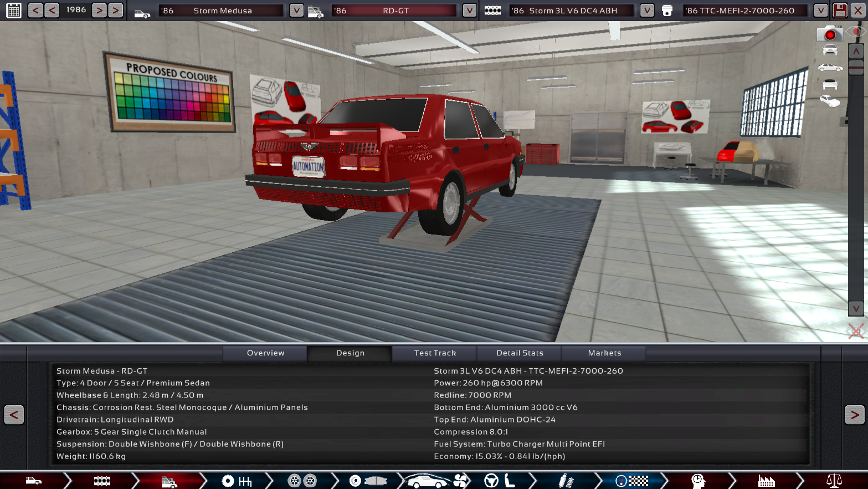Toggle the crossed-out icon at lower right

[x=855, y=332]
